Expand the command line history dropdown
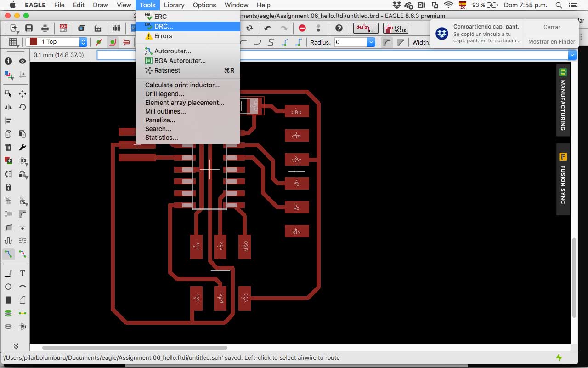 click(572, 55)
